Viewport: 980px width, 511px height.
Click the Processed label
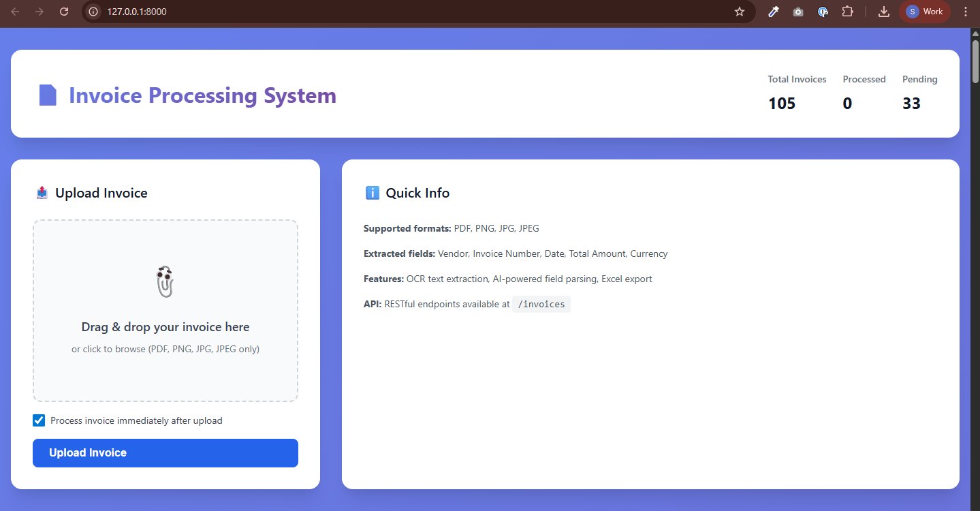864,79
